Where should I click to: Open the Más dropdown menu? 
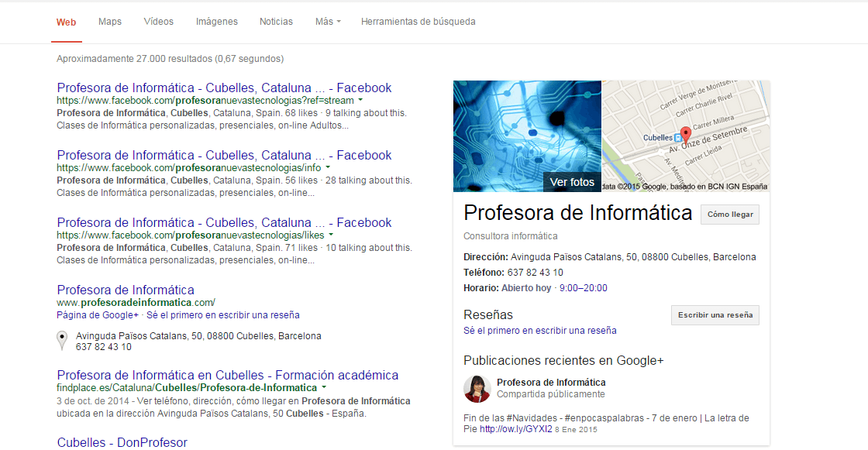coord(328,22)
